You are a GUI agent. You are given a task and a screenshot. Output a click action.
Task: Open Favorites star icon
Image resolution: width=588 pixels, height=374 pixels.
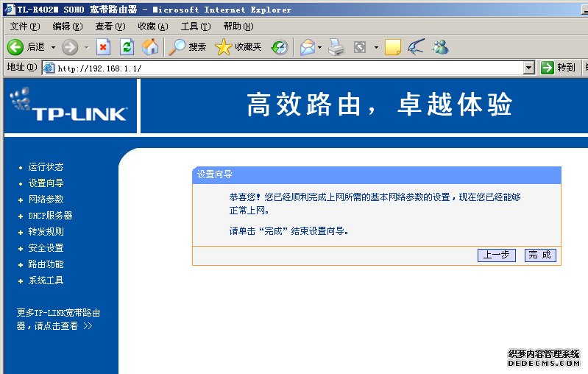[x=224, y=47]
